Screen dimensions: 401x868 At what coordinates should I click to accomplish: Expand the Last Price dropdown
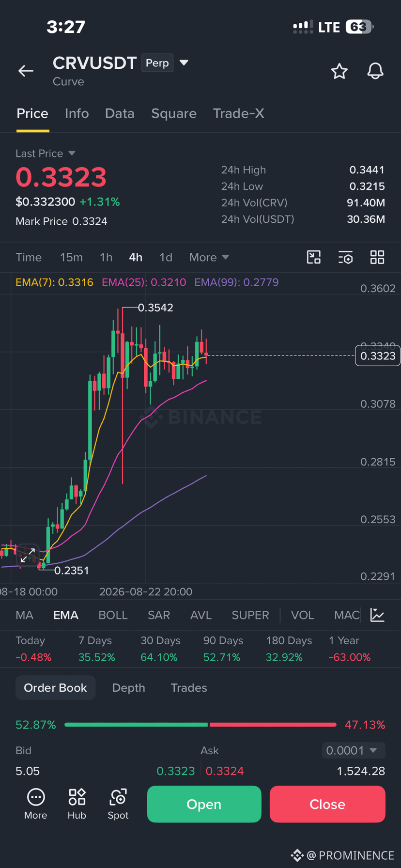click(x=46, y=154)
